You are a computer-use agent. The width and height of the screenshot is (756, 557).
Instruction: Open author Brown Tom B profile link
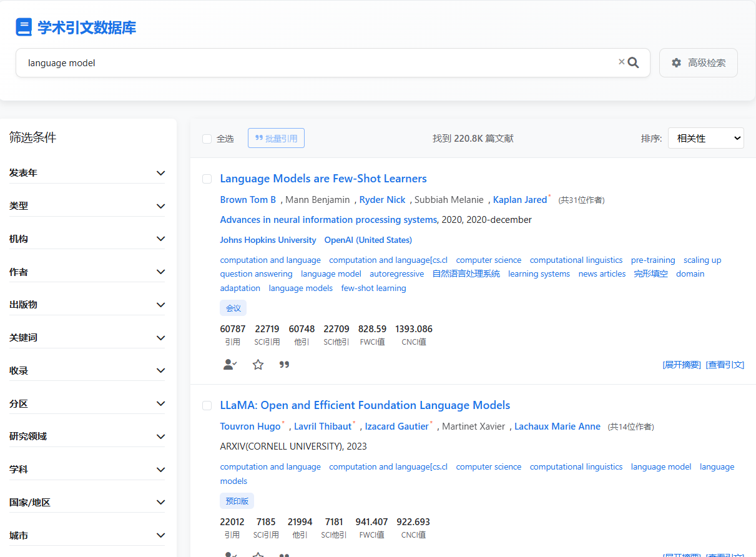[248, 200]
